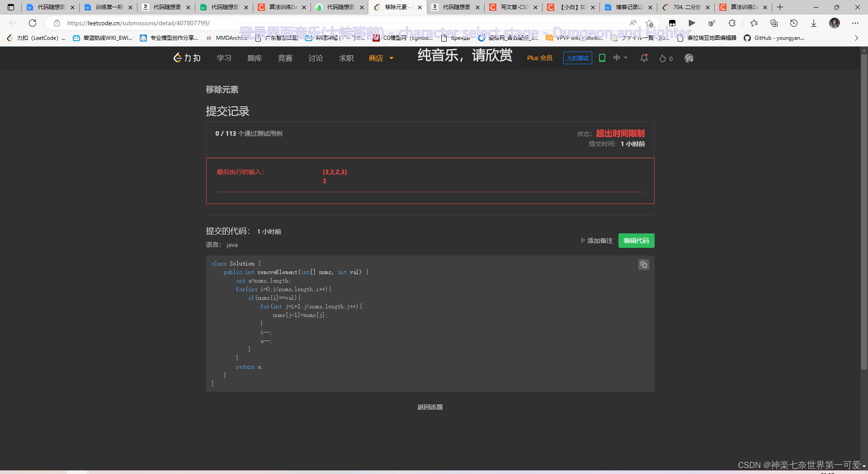Click the 0 / 113 个通过测试用例 text
This screenshot has height=474, width=868.
coord(249,133)
